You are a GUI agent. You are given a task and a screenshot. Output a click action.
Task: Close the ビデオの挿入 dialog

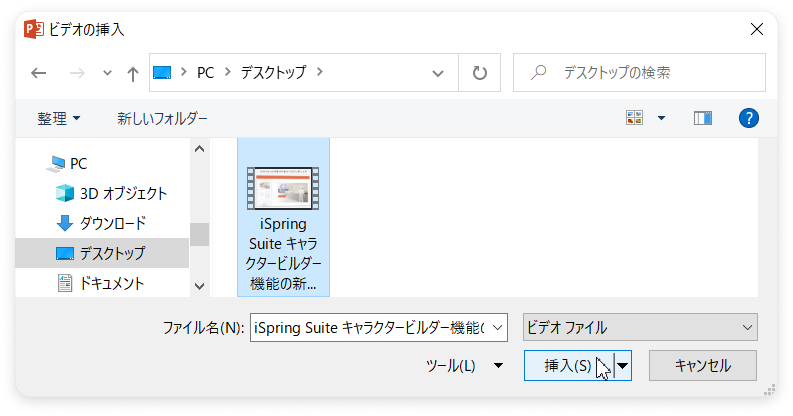click(757, 29)
